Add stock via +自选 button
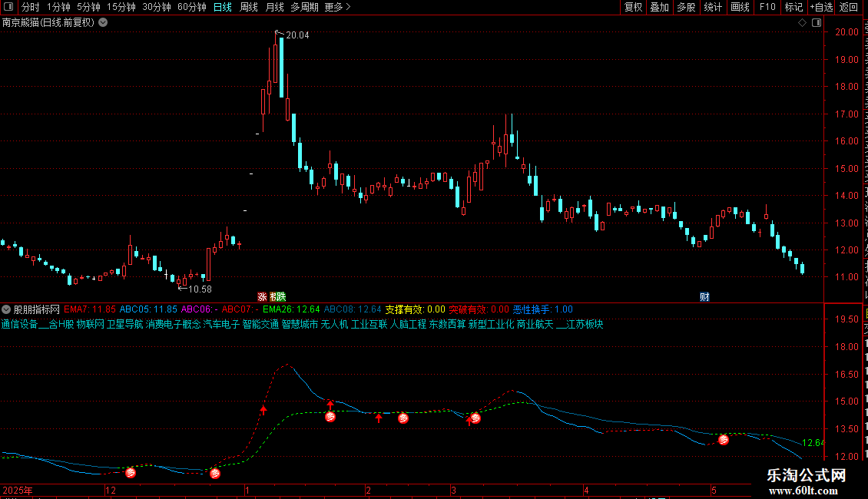This screenshot has width=868, height=499. (821, 7)
